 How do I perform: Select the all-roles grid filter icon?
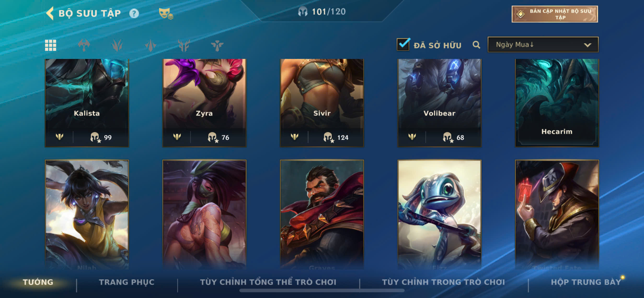tap(51, 45)
